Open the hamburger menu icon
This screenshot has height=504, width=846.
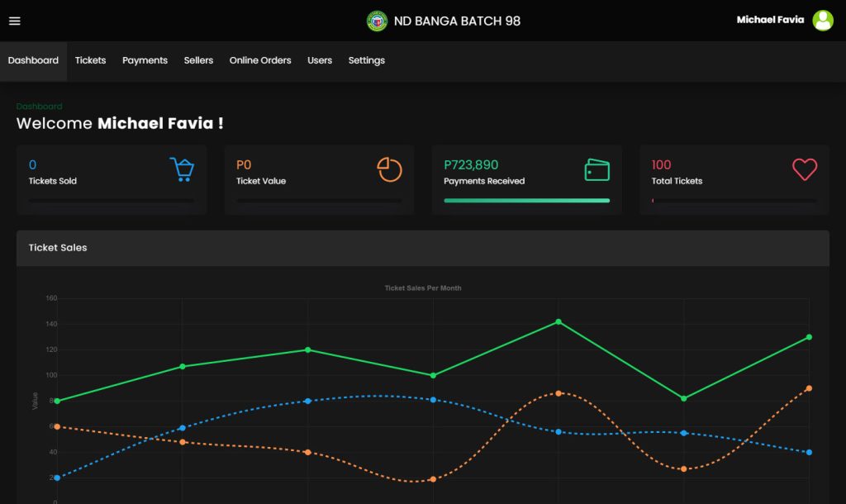pos(14,21)
